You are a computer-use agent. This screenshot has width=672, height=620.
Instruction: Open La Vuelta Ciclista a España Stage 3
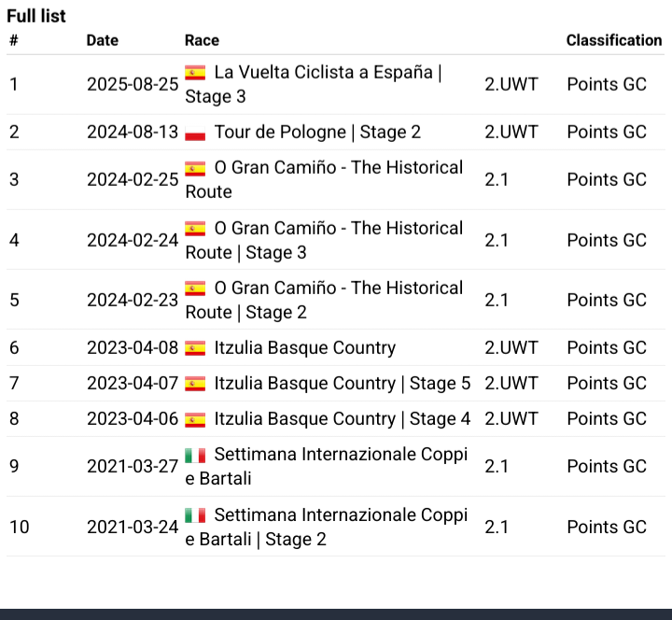point(314,84)
